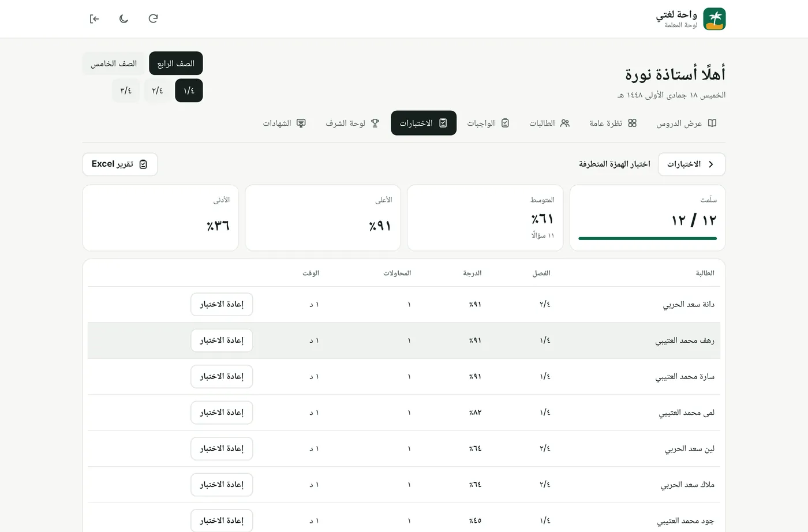
Task: Click the people icon beside الطالبات
Action: pyautogui.click(x=565, y=123)
